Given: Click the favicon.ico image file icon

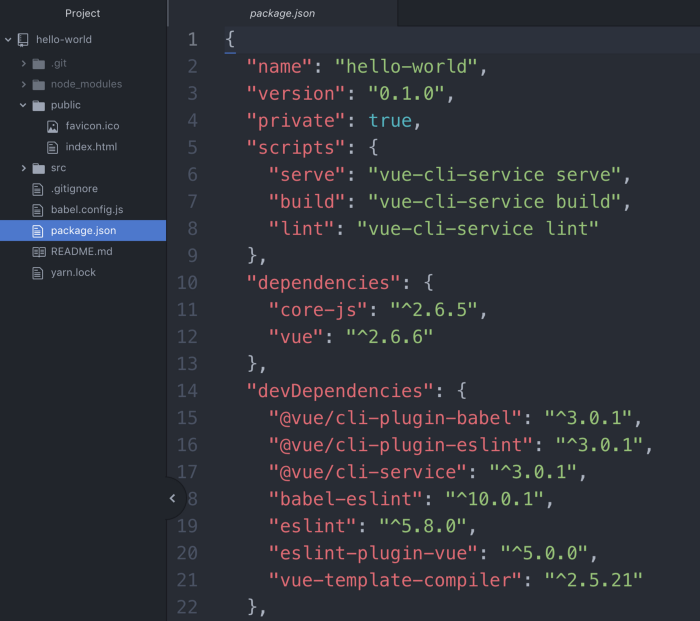Looking at the screenshot, I should tap(54, 126).
